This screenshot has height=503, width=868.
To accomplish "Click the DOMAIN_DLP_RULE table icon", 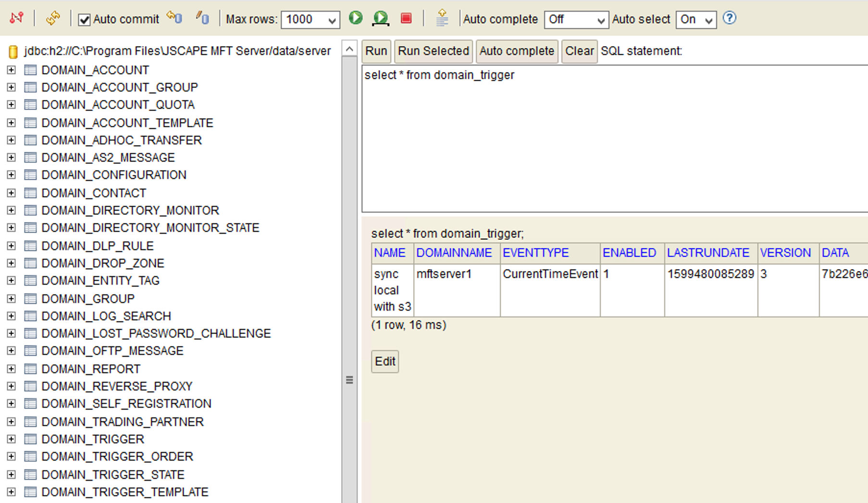I will pyautogui.click(x=30, y=246).
